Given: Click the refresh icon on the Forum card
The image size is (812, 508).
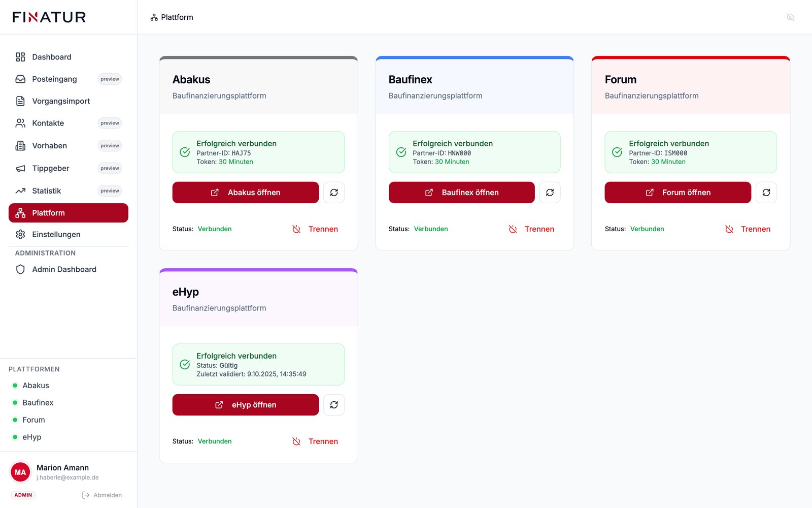Looking at the screenshot, I should (x=766, y=193).
